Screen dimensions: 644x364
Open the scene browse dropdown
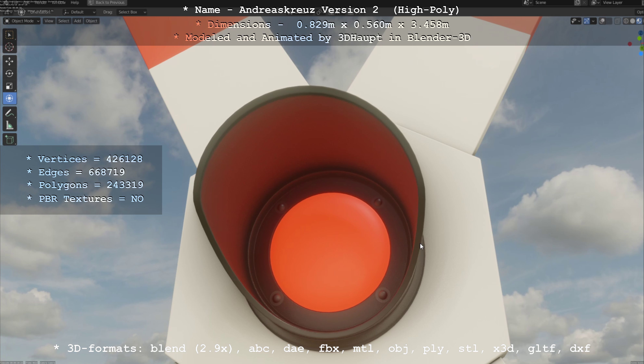528,3
